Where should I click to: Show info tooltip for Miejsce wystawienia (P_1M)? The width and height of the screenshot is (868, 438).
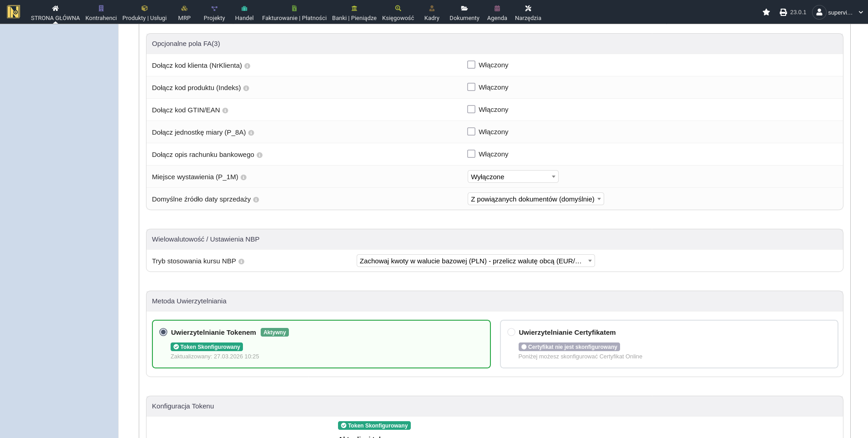pyautogui.click(x=243, y=177)
